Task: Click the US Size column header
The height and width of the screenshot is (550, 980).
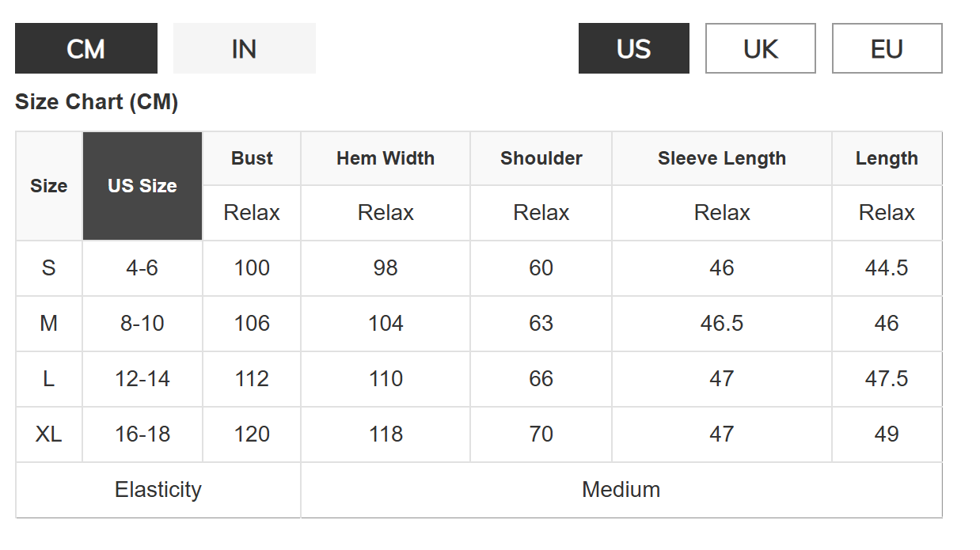Action: tap(142, 186)
